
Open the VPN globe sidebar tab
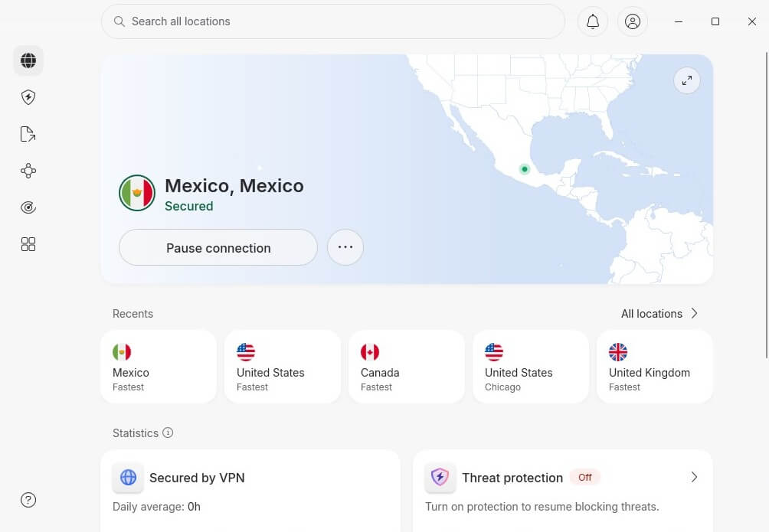tap(28, 60)
